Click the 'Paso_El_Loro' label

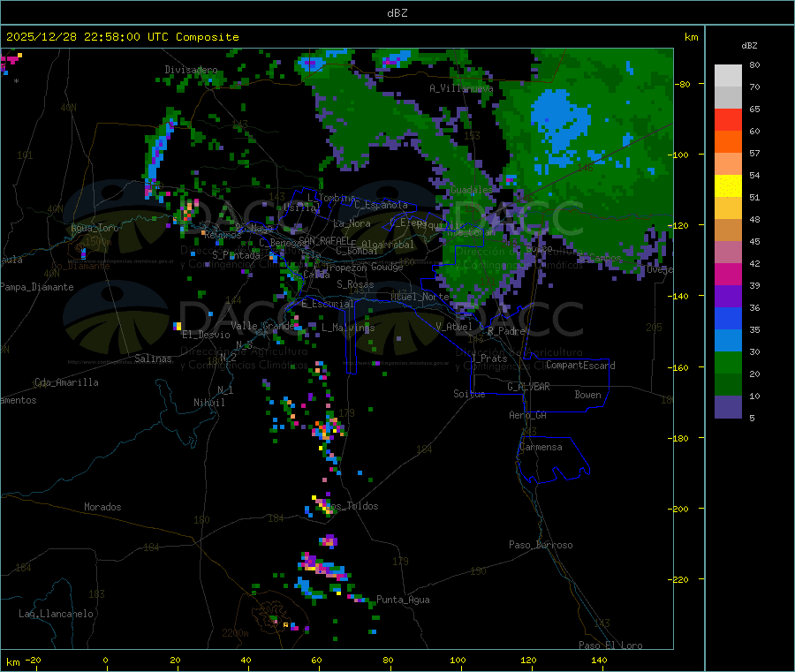[x=610, y=646]
